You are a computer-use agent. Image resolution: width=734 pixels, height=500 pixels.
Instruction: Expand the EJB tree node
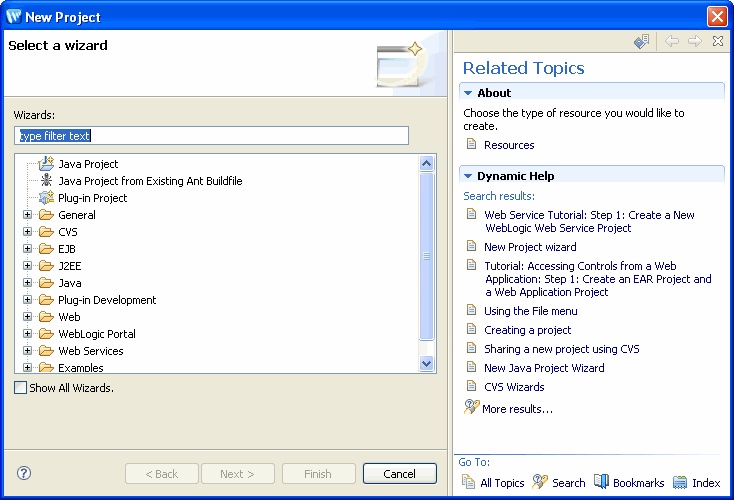(x=28, y=249)
